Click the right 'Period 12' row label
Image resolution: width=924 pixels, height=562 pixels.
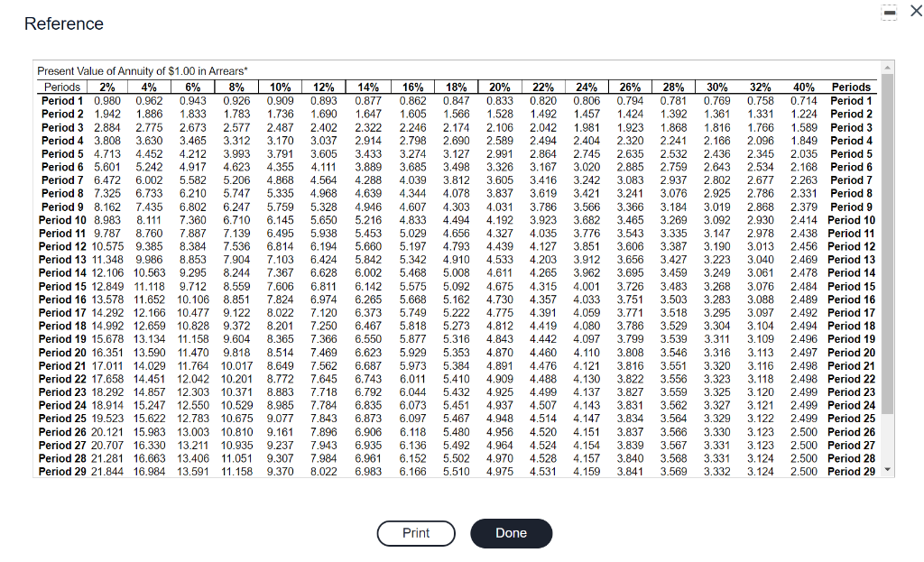tap(852, 247)
